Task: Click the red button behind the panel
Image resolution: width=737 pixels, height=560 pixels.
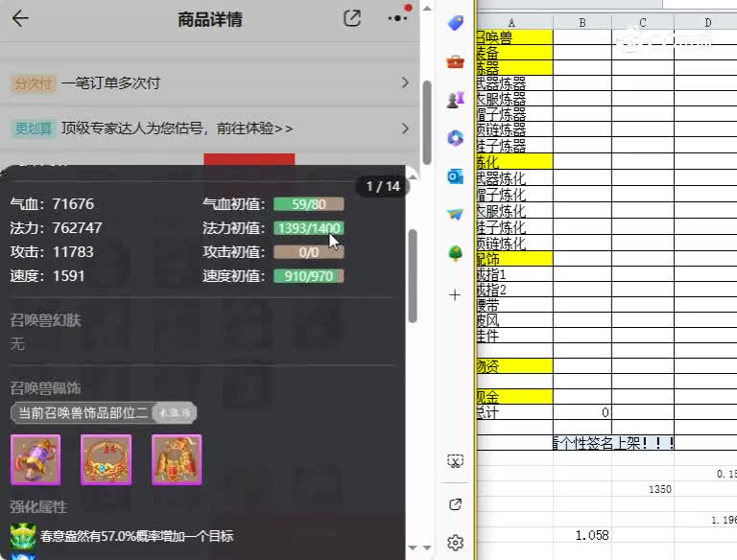Action: tap(250, 159)
